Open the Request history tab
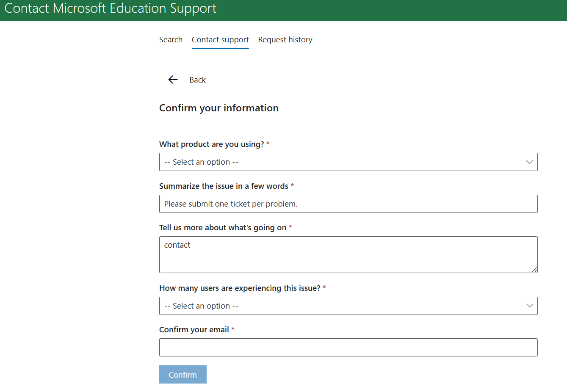 point(285,39)
